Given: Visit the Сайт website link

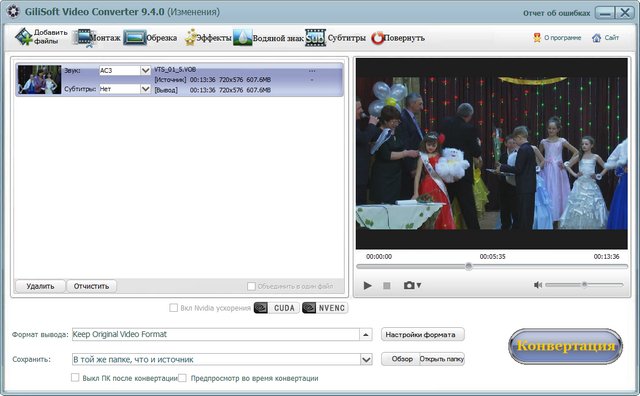Looking at the screenshot, I should [606, 38].
